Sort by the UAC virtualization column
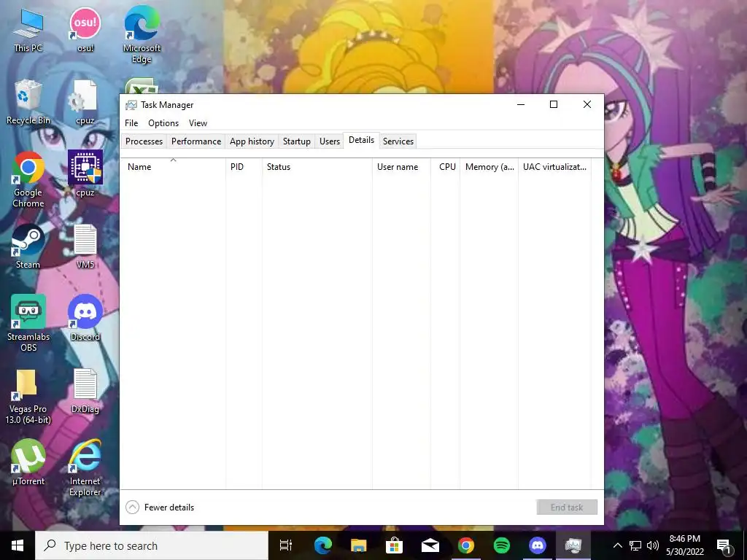Image resolution: width=747 pixels, height=560 pixels. pyautogui.click(x=554, y=167)
